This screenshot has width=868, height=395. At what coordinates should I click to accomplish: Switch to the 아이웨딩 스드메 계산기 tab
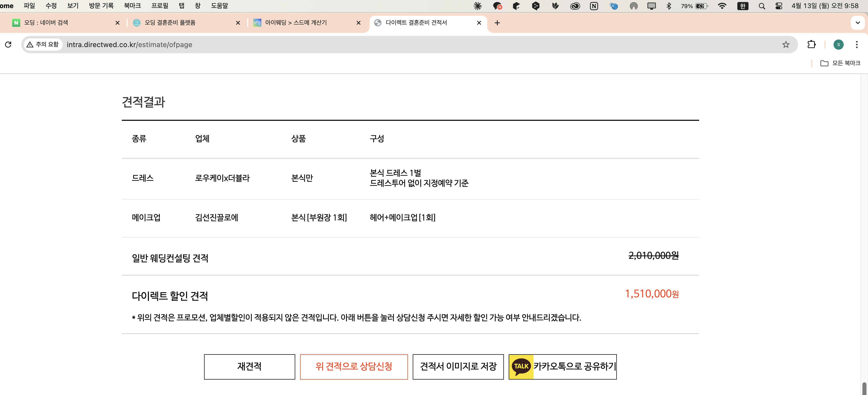click(x=296, y=23)
